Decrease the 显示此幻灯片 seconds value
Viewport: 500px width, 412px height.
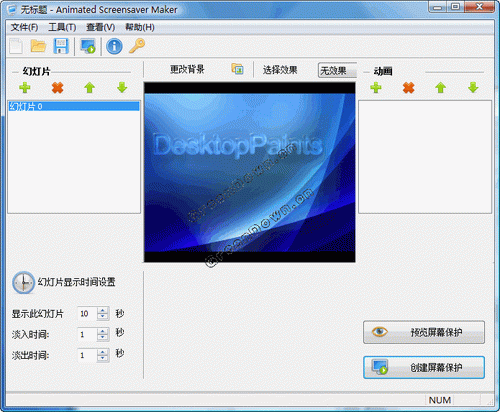[103, 317]
